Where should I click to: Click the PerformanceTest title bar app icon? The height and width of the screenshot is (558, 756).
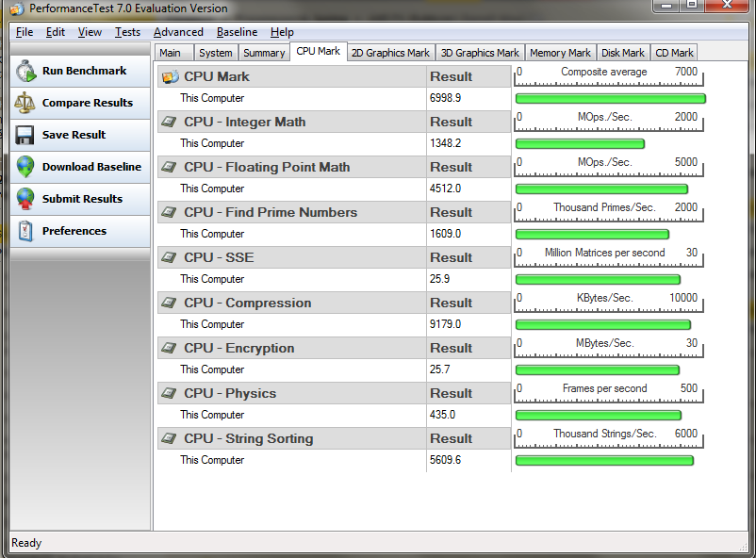tap(17, 8)
